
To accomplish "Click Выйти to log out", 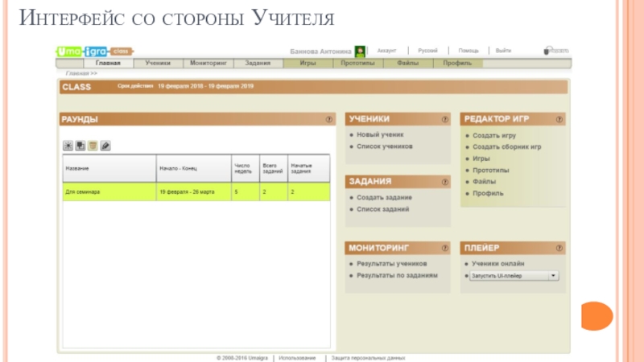I will tap(503, 50).
